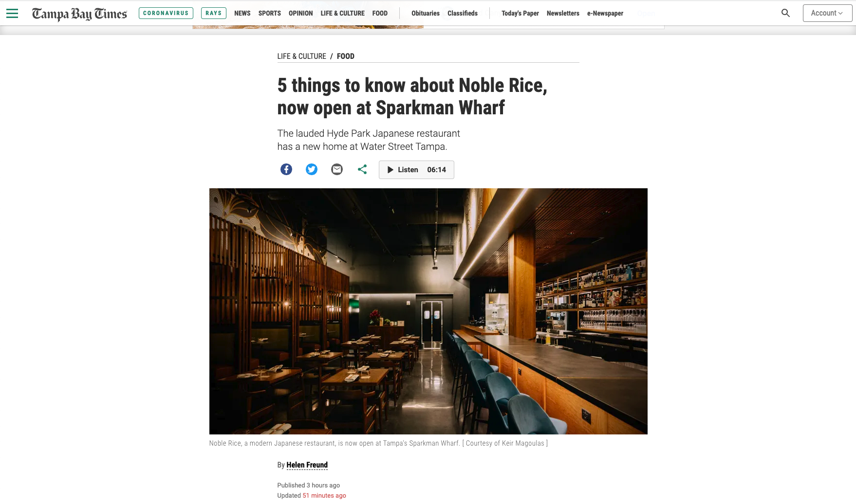
Task: Share article on Facebook
Action: [x=286, y=169]
